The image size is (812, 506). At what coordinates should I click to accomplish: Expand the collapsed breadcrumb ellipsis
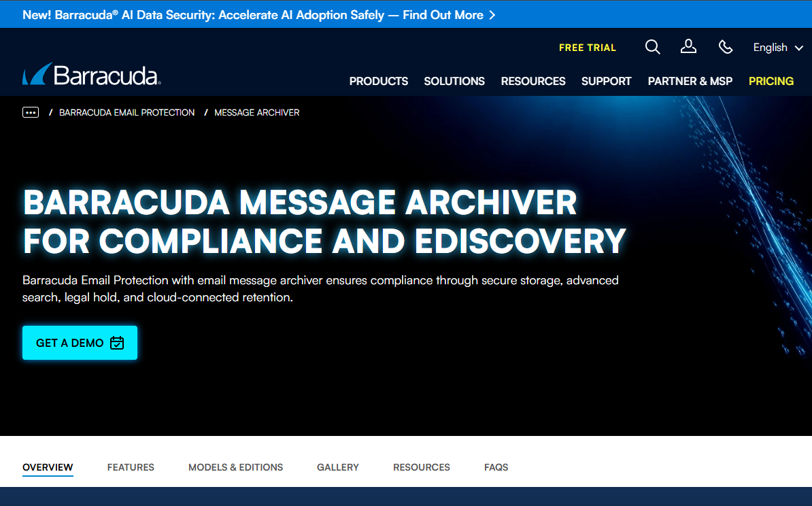click(x=31, y=112)
